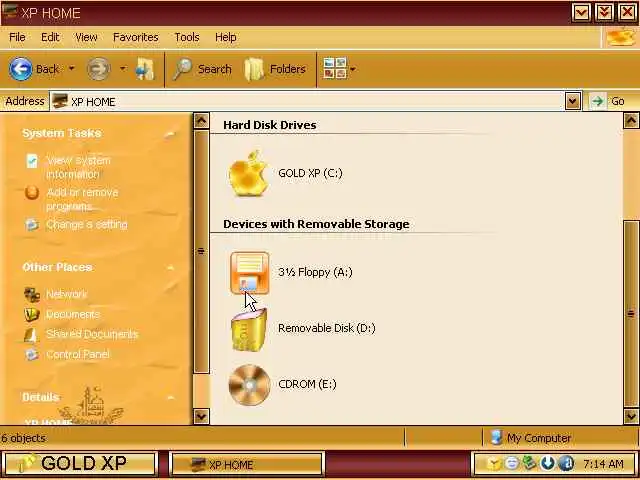This screenshot has height=480, width=640.
Task: Open the Help menu
Action: click(x=226, y=37)
